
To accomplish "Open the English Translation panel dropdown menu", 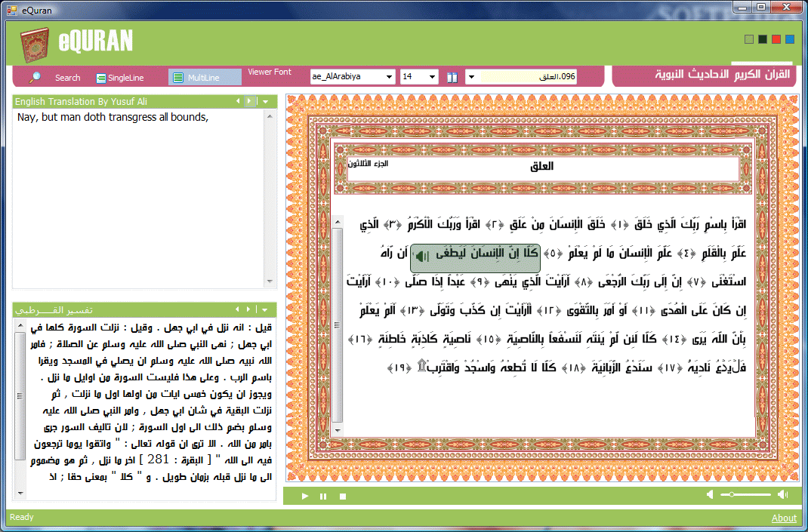I will [x=265, y=101].
